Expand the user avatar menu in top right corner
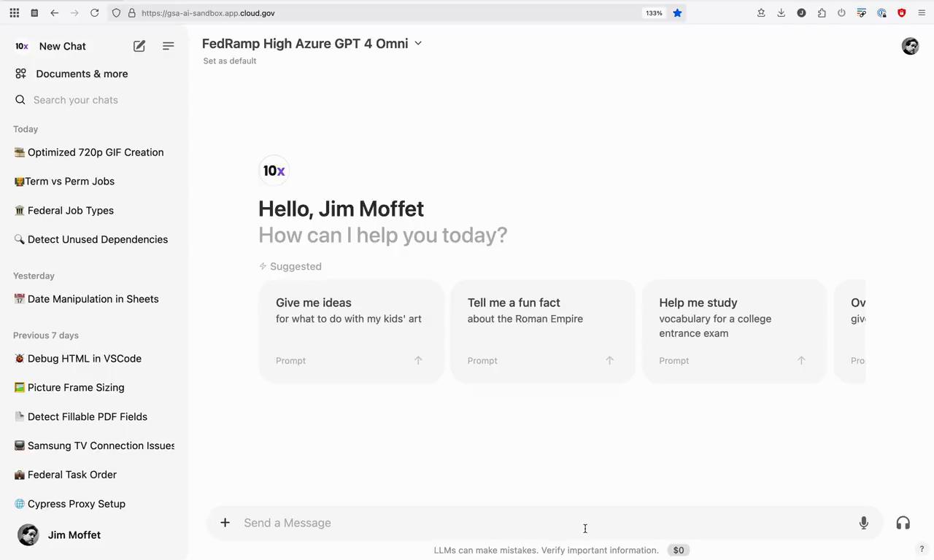934x560 pixels. [x=910, y=46]
